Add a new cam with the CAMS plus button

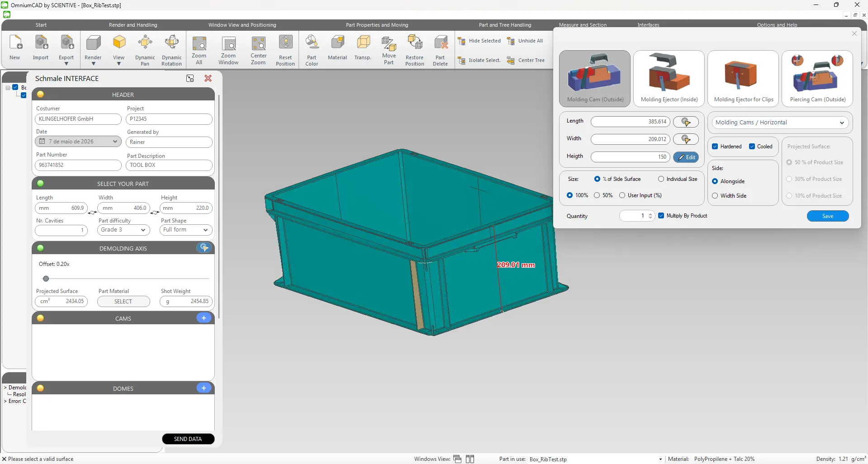(x=204, y=318)
